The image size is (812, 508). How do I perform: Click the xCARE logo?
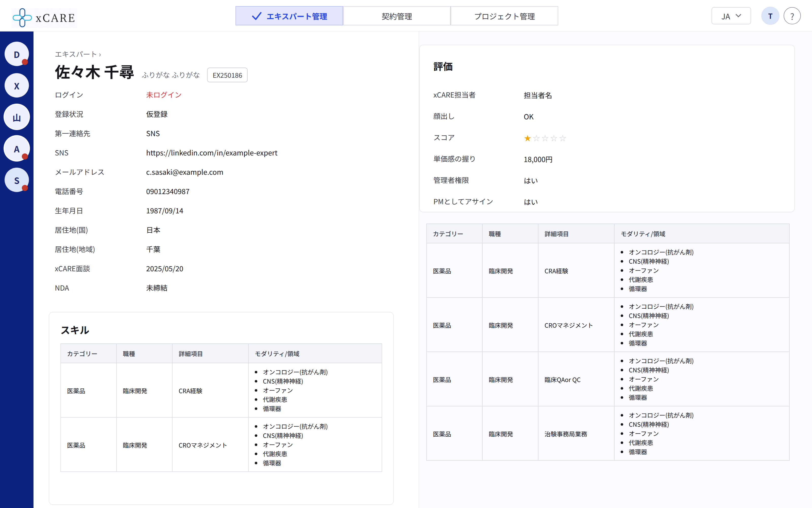[44, 18]
